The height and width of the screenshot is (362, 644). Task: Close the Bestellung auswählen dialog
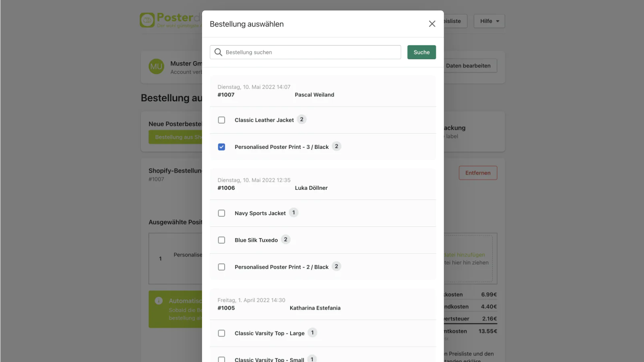tap(432, 24)
